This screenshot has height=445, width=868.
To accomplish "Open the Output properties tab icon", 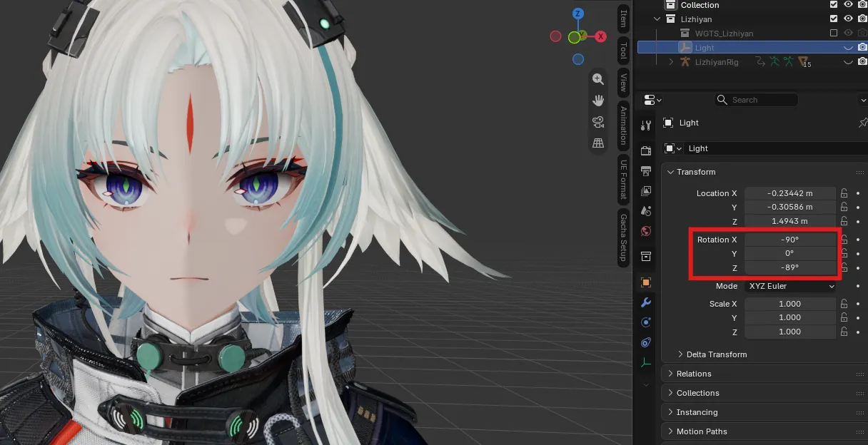I will (646, 171).
